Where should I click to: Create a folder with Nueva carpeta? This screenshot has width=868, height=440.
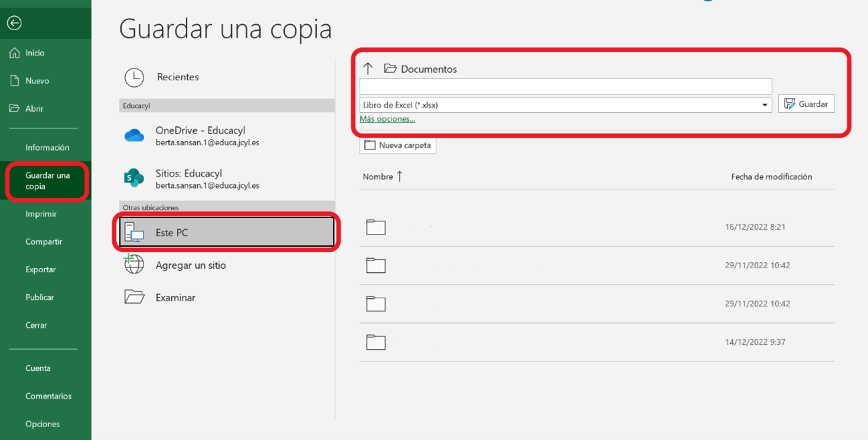click(x=398, y=145)
